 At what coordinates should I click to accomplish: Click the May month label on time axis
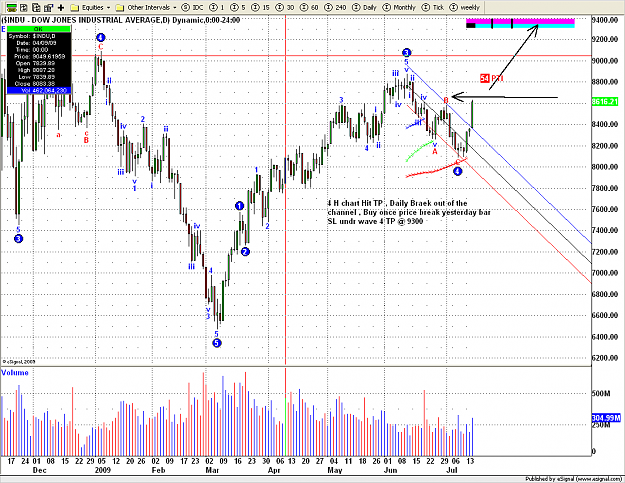(335, 471)
